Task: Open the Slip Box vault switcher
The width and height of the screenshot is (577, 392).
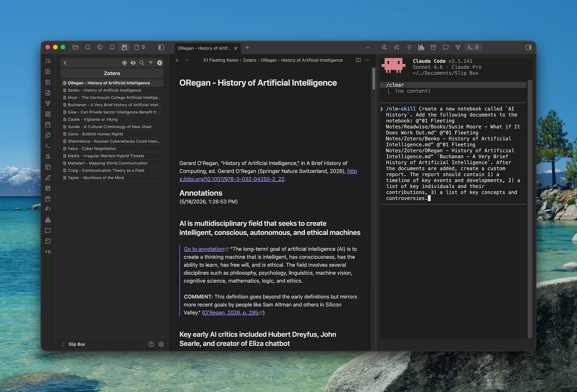Action: click(x=74, y=344)
